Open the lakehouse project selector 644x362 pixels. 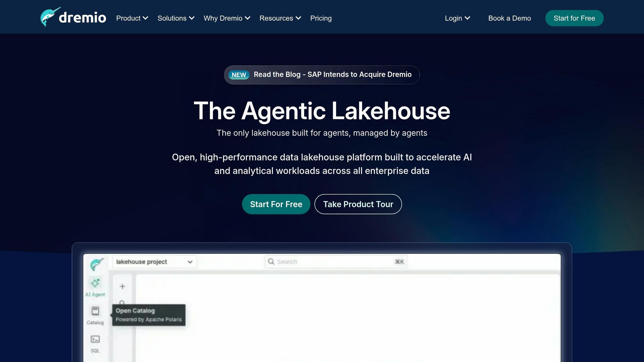click(154, 262)
